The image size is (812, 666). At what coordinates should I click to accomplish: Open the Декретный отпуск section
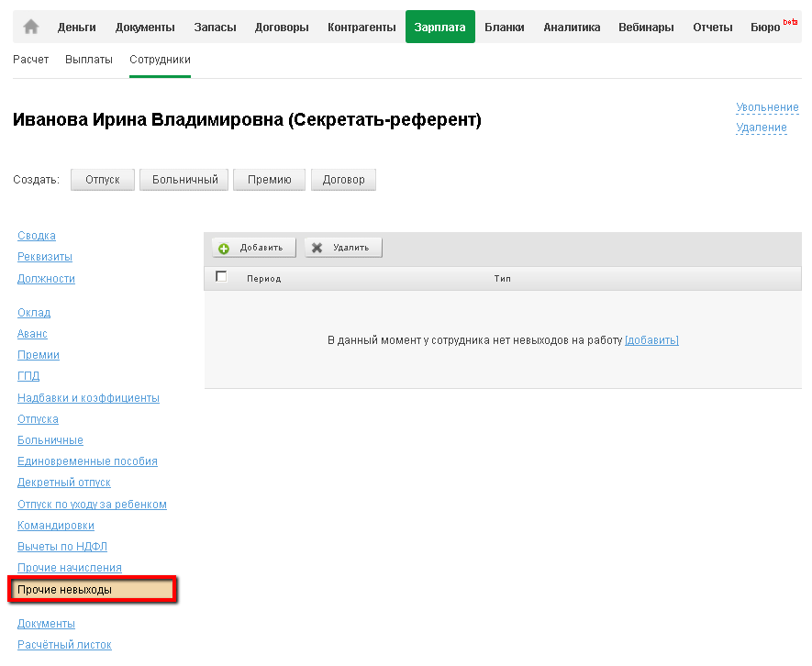click(64, 483)
